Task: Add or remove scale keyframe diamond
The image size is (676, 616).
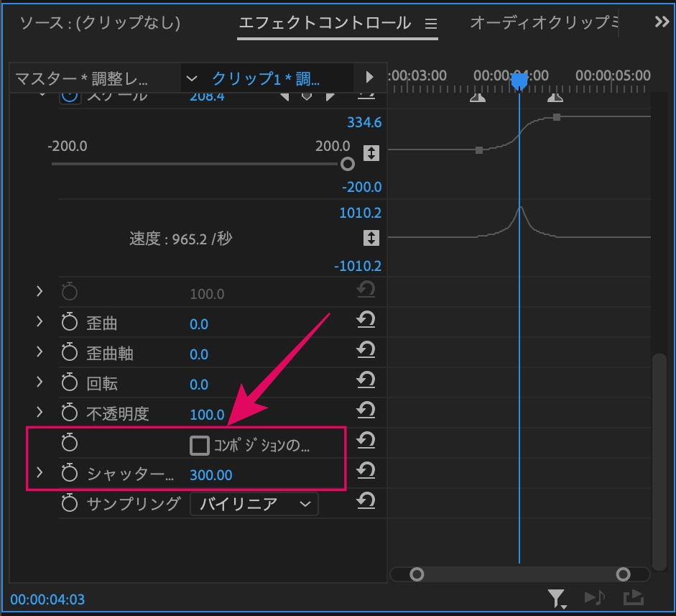Action: coord(307,96)
